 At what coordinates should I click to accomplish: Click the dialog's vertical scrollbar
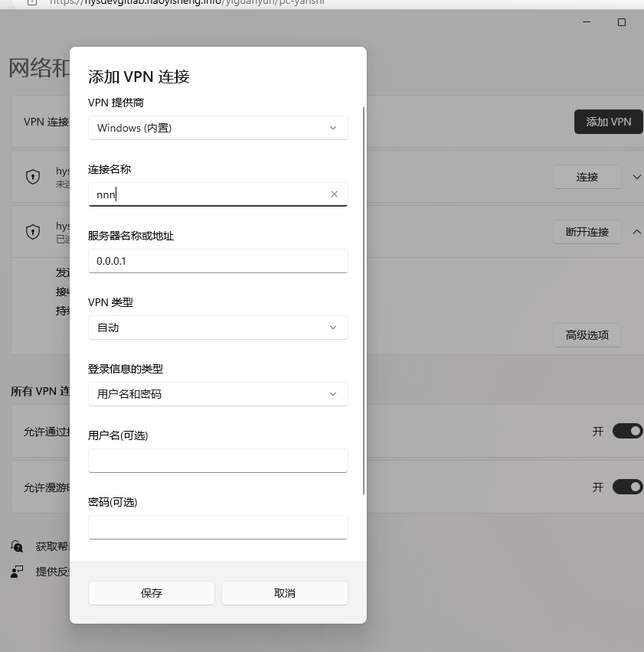(364, 300)
